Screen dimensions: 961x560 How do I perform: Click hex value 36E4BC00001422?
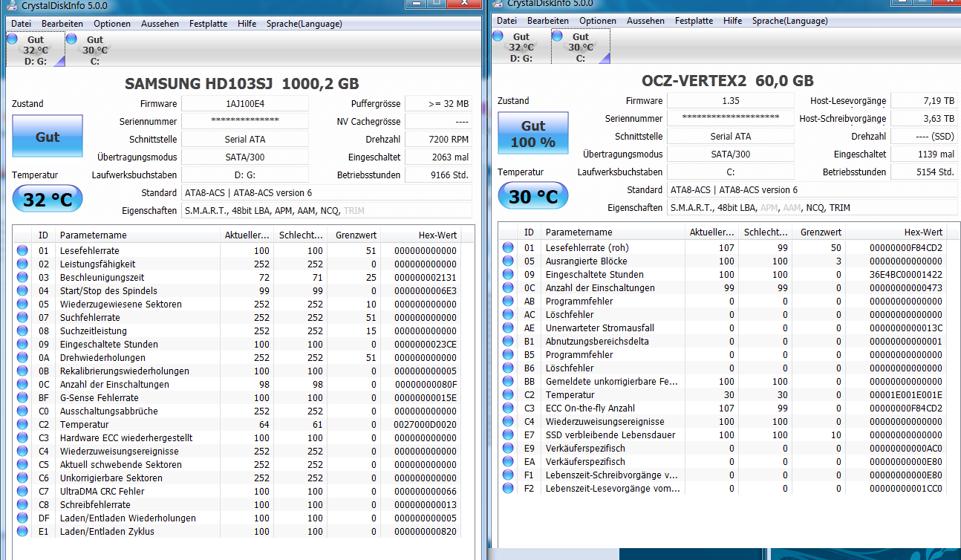(x=905, y=275)
